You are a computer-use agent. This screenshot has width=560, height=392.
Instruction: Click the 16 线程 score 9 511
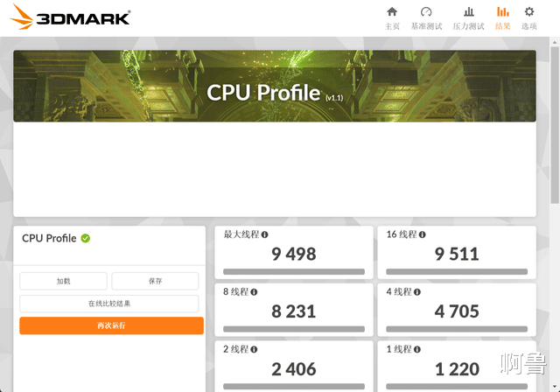point(457,255)
